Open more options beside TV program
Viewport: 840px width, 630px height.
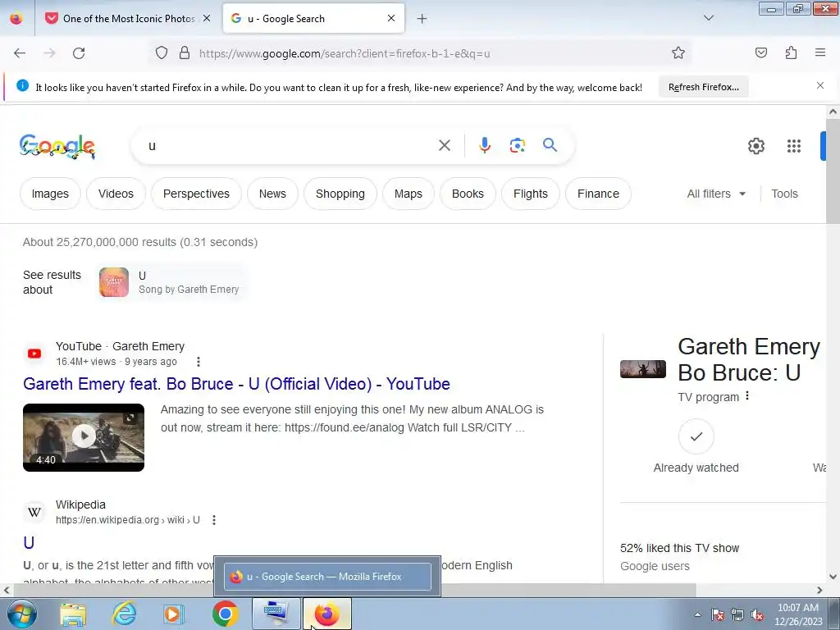pos(747,396)
